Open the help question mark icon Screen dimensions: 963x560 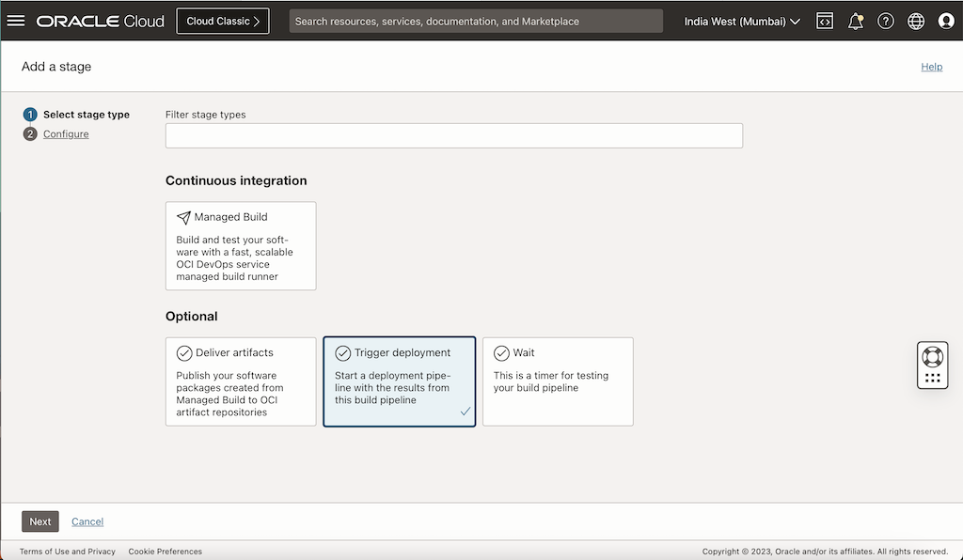[886, 20]
